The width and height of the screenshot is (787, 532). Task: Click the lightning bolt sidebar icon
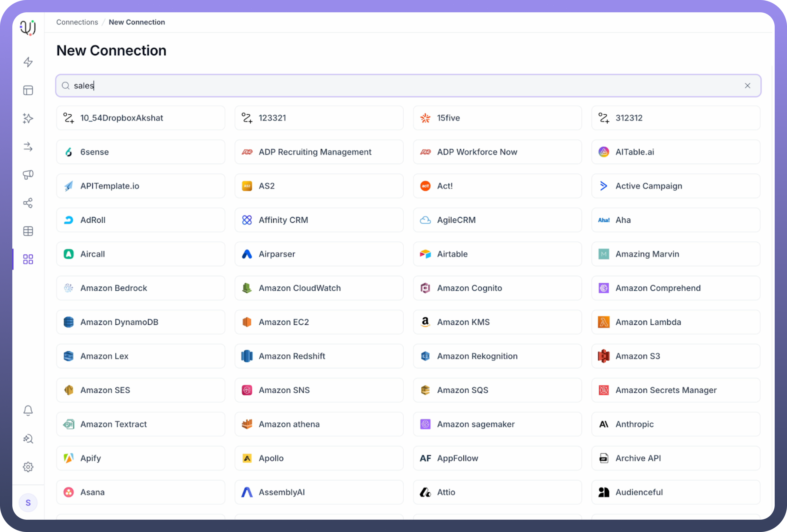click(x=28, y=62)
